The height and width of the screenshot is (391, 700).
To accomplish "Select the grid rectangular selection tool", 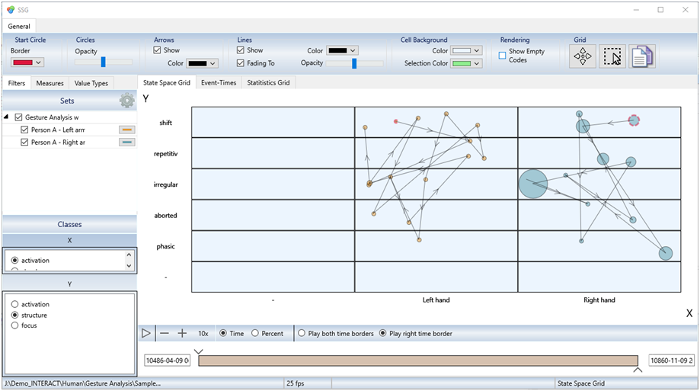I will point(612,56).
